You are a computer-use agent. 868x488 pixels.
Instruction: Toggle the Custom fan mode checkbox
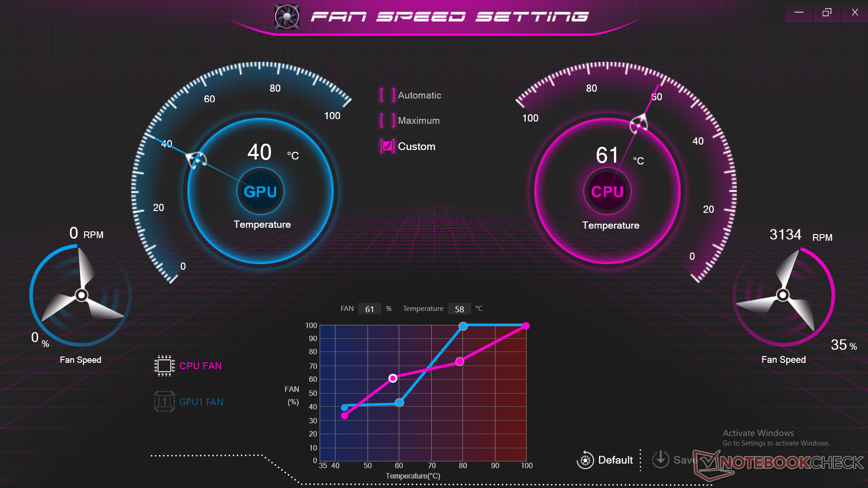click(x=387, y=146)
